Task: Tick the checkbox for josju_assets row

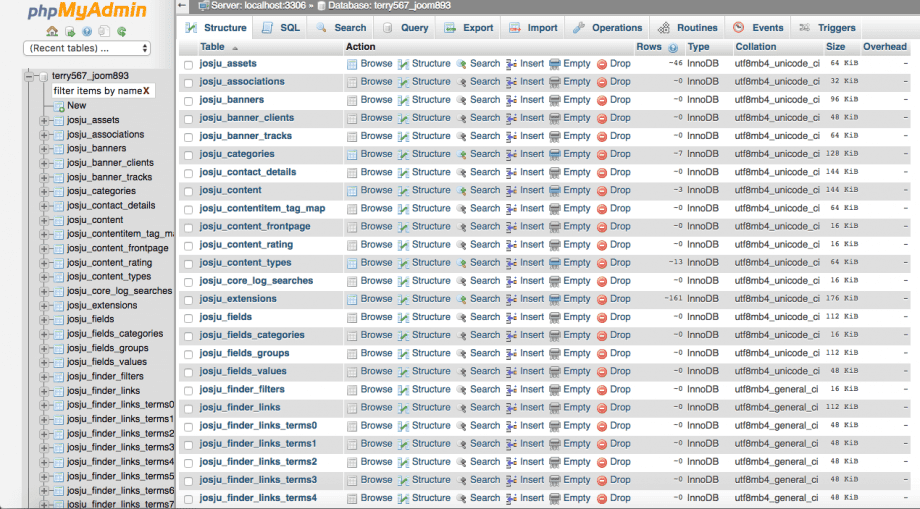Action: (x=188, y=65)
